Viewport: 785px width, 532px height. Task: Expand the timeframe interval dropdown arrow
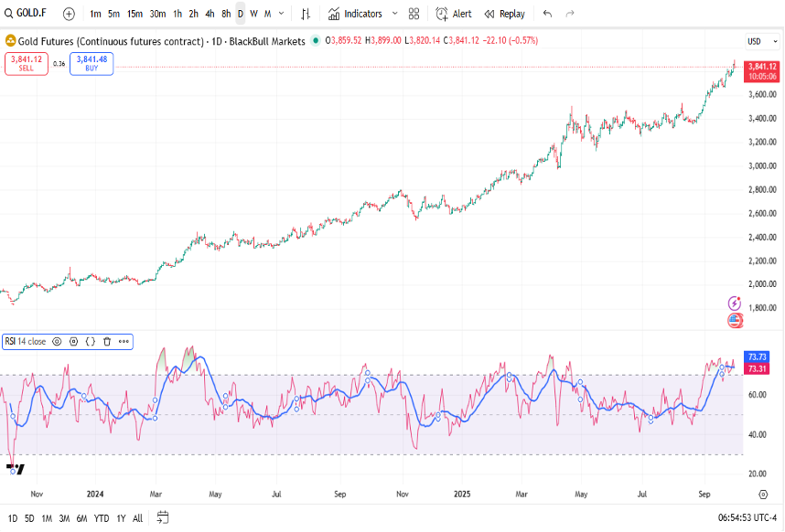[281, 14]
